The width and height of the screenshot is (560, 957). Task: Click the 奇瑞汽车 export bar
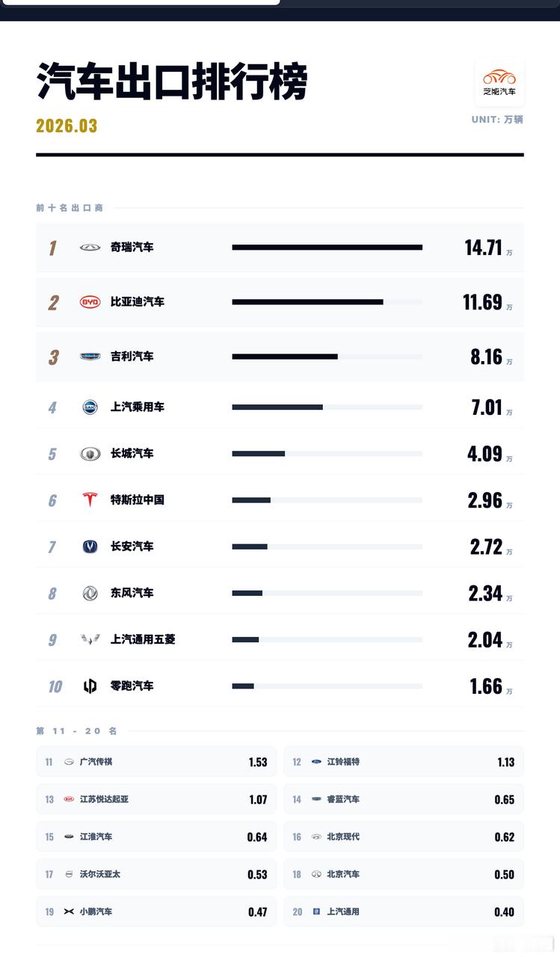327,247
